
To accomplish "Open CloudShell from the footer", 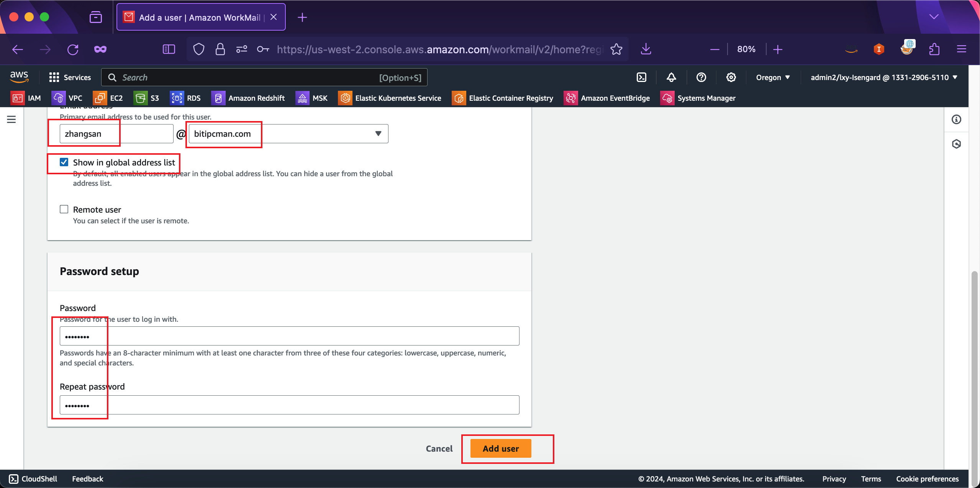I will [x=33, y=479].
